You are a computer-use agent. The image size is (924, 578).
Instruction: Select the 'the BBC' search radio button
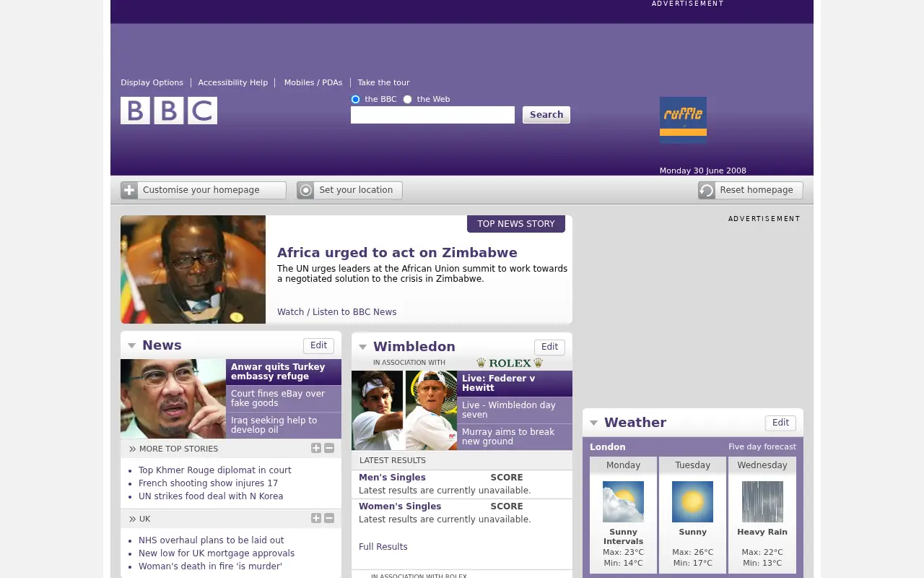coord(355,99)
